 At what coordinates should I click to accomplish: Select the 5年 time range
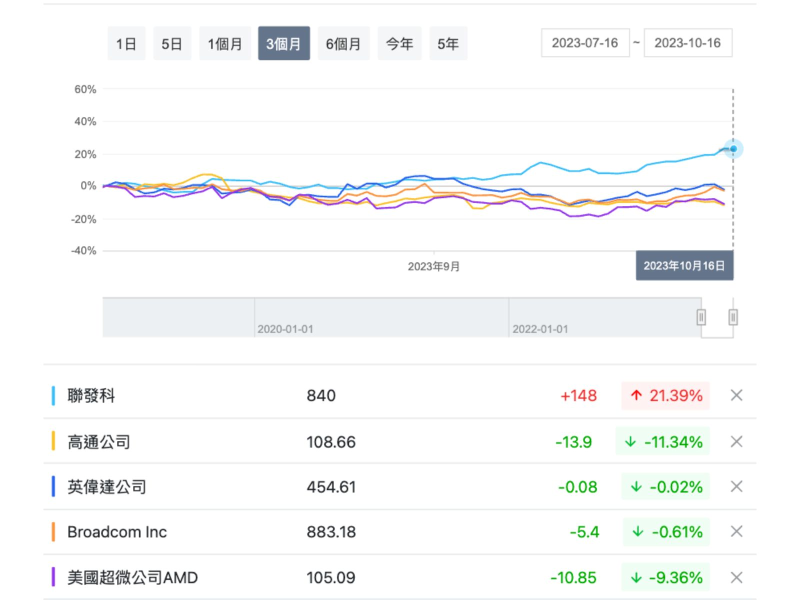(x=448, y=44)
